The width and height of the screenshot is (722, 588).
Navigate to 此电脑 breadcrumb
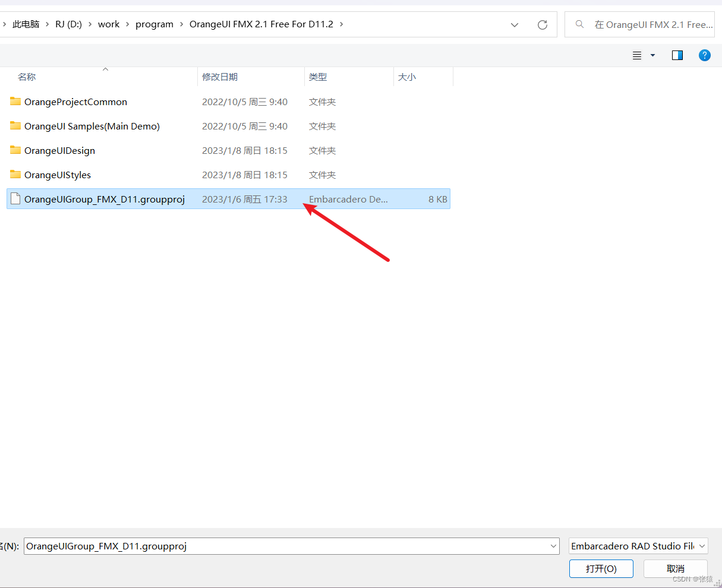(26, 24)
